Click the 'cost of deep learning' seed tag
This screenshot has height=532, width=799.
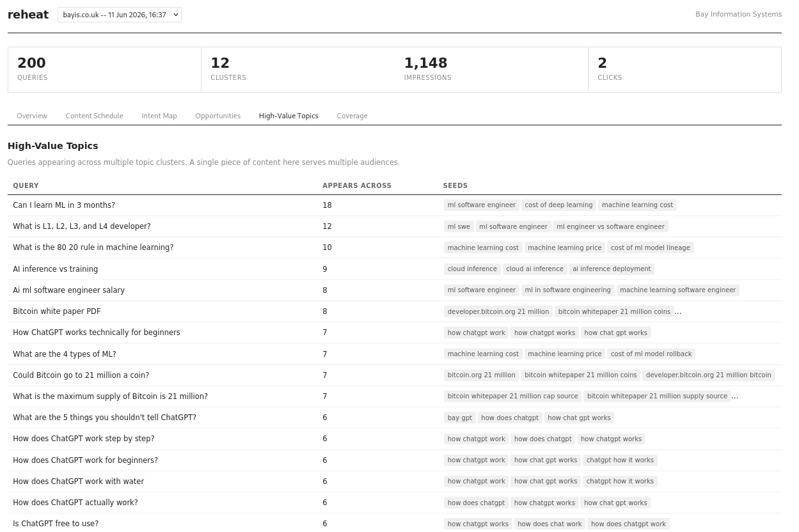point(558,205)
